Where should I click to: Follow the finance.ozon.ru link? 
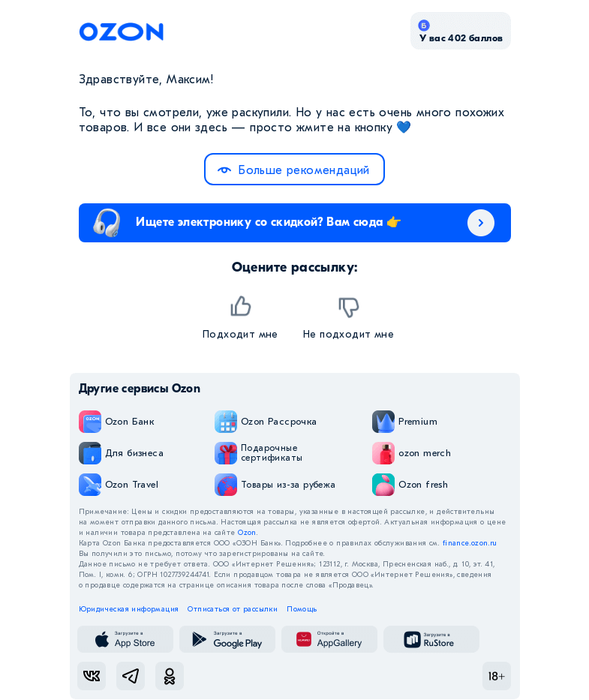470,543
